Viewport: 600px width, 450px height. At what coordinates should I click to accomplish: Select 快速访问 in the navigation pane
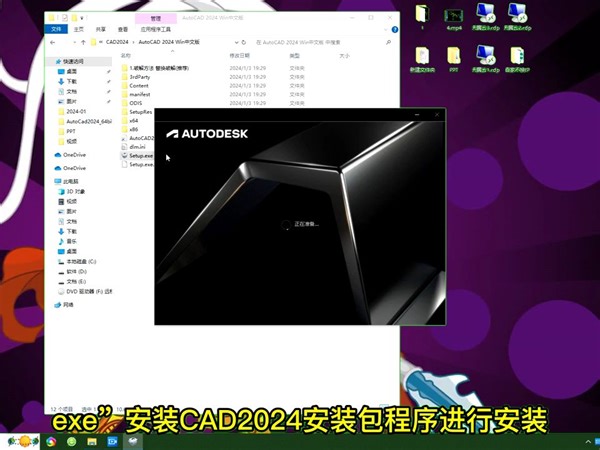pos(73,61)
